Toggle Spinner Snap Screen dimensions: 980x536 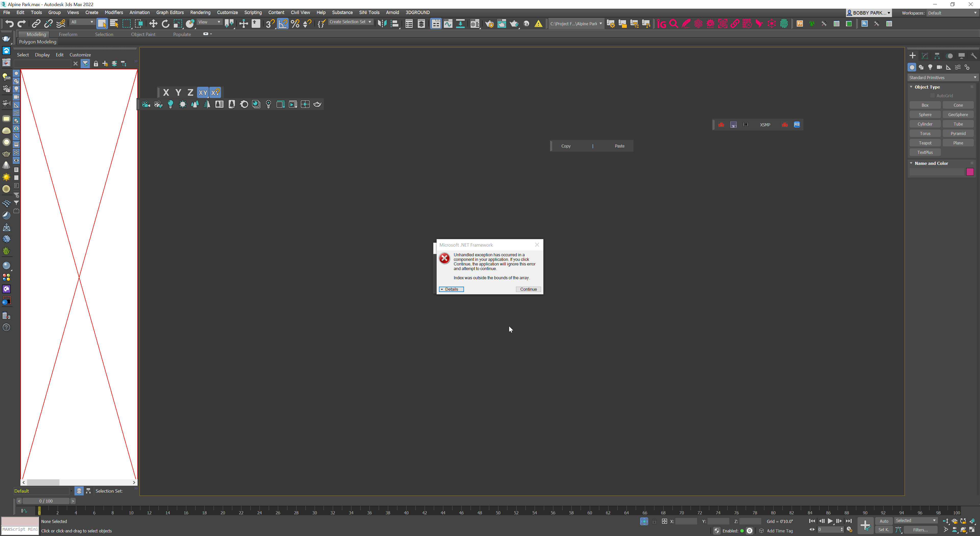tap(307, 23)
